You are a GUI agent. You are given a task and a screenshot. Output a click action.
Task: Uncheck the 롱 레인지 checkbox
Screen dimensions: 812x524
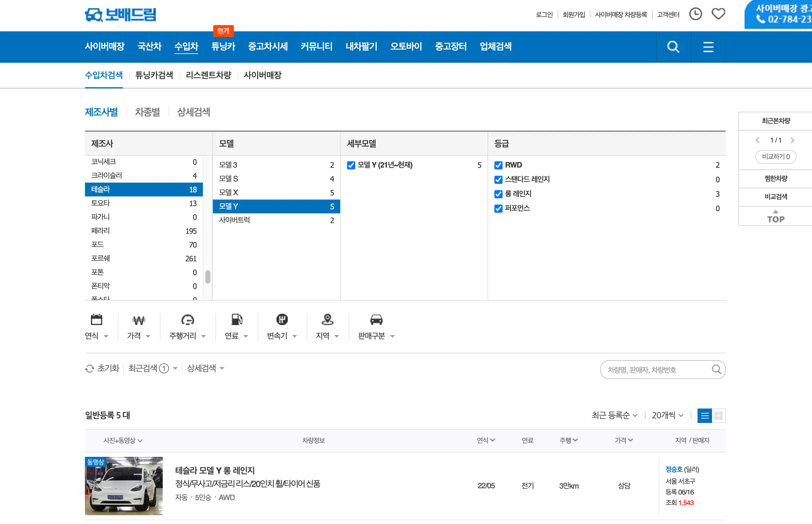point(498,194)
